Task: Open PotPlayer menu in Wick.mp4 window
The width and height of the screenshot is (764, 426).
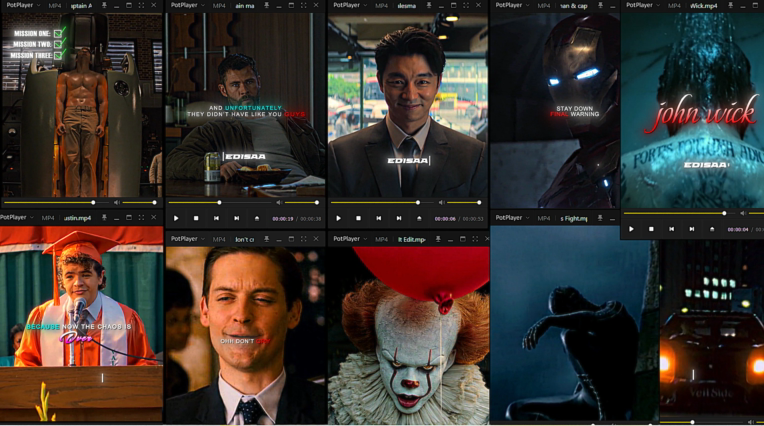Action: [x=643, y=5]
